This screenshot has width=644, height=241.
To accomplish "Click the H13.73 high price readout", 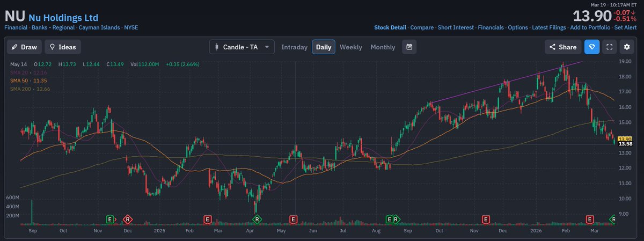I will click(67, 64).
